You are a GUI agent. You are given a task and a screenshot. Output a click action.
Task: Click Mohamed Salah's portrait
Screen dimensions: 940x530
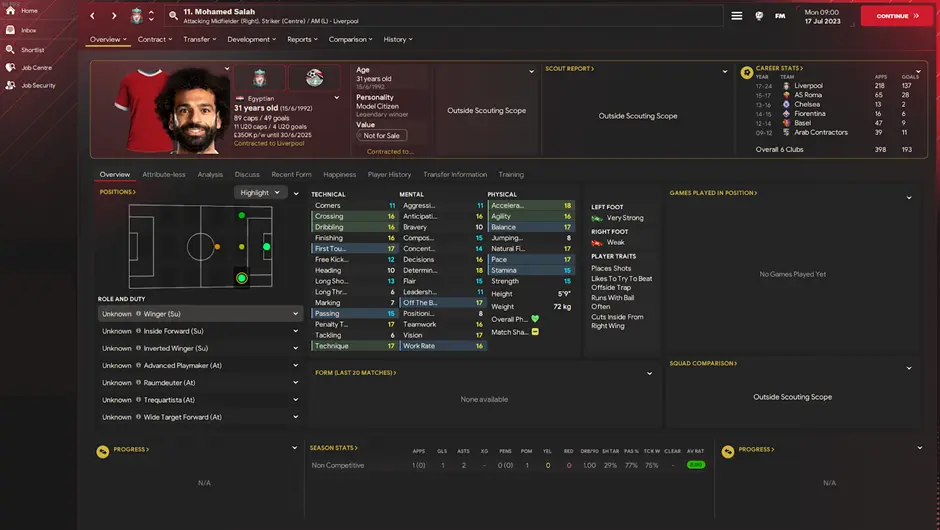[193, 111]
